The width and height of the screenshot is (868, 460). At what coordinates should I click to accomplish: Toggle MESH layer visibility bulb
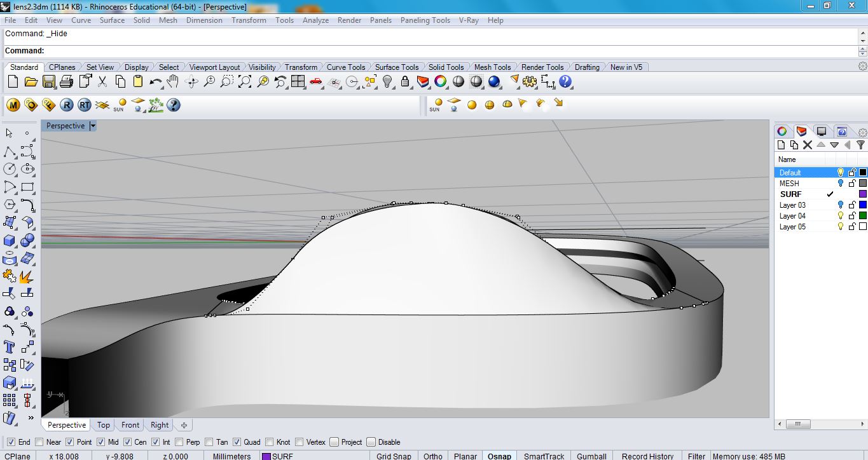click(x=840, y=183)
